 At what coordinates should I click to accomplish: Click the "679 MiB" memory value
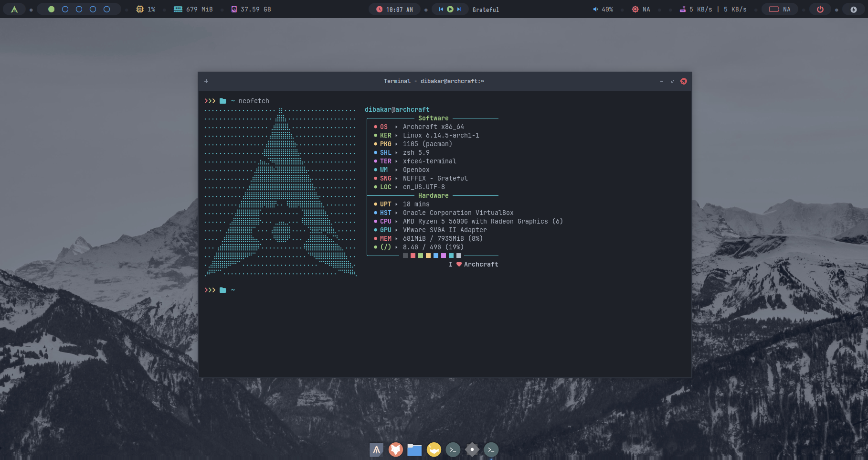pos(200,10)
